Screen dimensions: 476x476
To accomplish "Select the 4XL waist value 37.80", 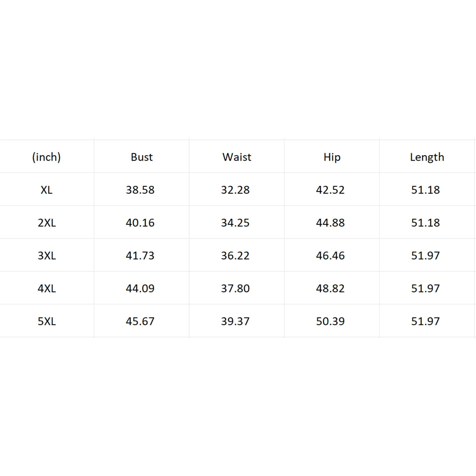I will (x=235, y=288).
